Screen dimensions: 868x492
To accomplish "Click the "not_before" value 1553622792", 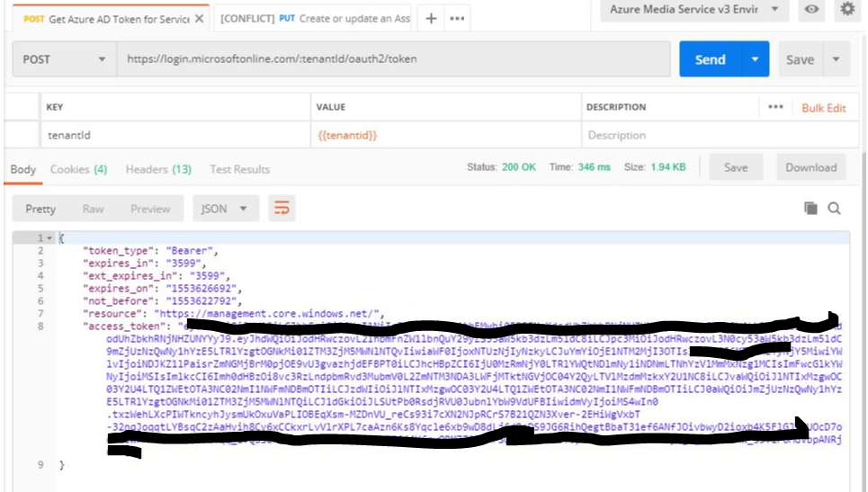I will [x=201, y=301].
